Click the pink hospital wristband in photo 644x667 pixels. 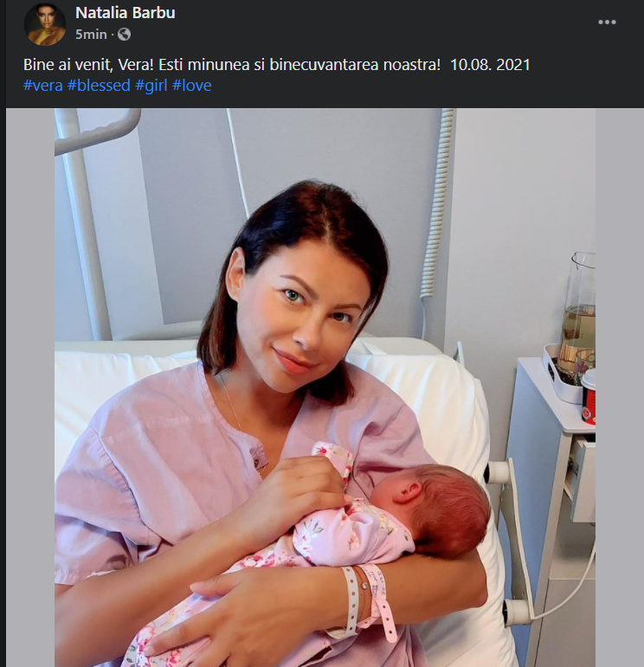point(379,600)
